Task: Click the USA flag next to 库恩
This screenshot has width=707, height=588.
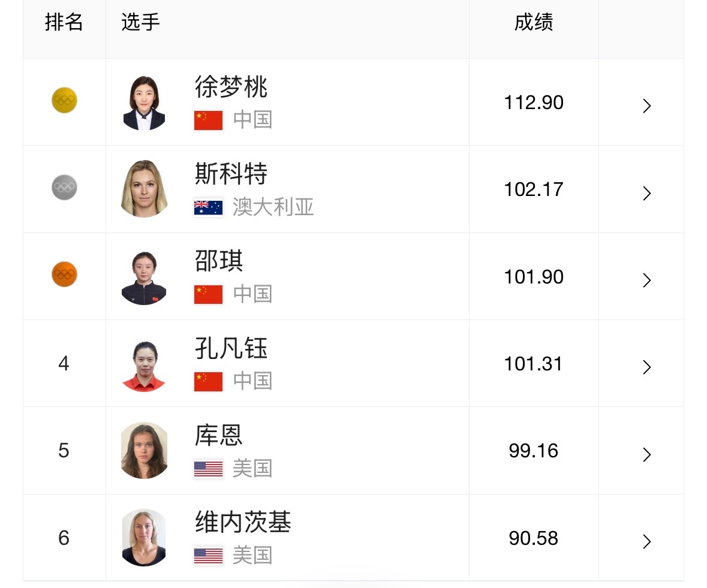Action: tap(208, 468)
